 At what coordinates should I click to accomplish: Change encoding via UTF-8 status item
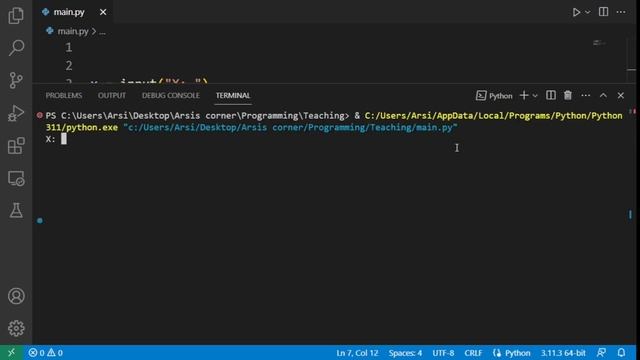(443, 353)
